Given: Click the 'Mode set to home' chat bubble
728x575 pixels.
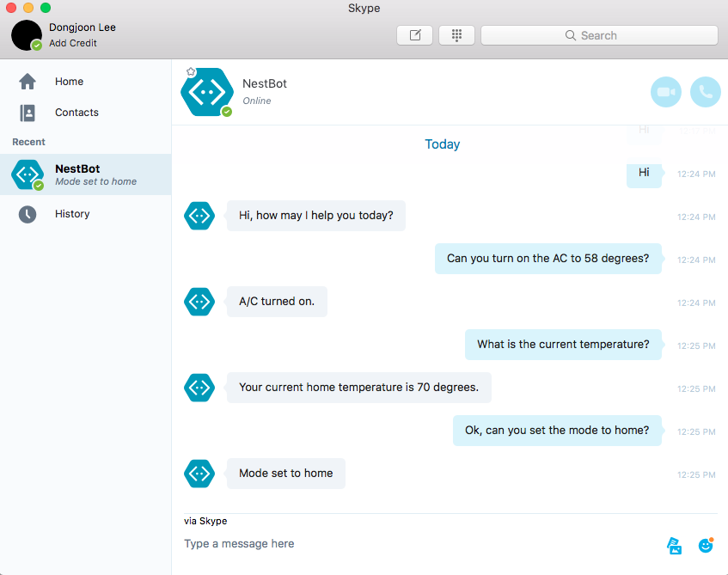Looking at the screenshot, I should tap(286, 474).
